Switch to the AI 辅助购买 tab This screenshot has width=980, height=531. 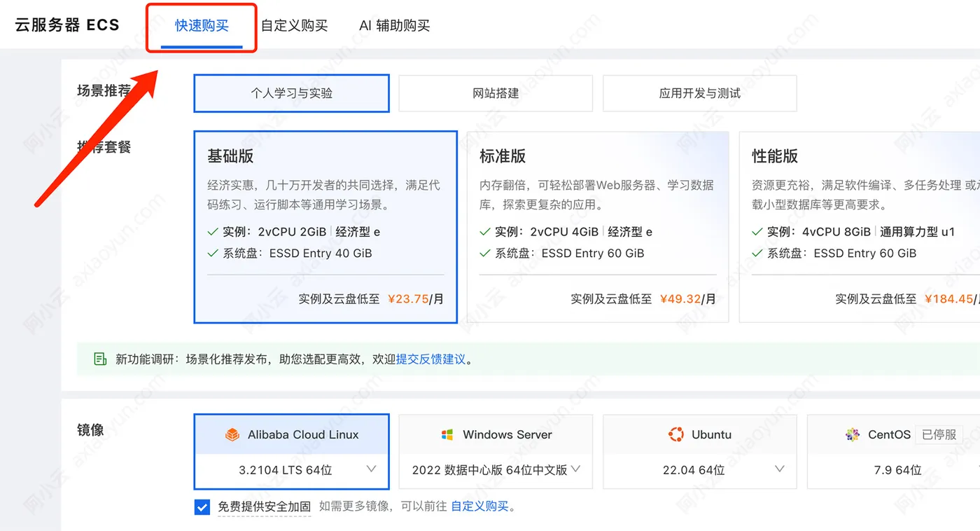395,26
